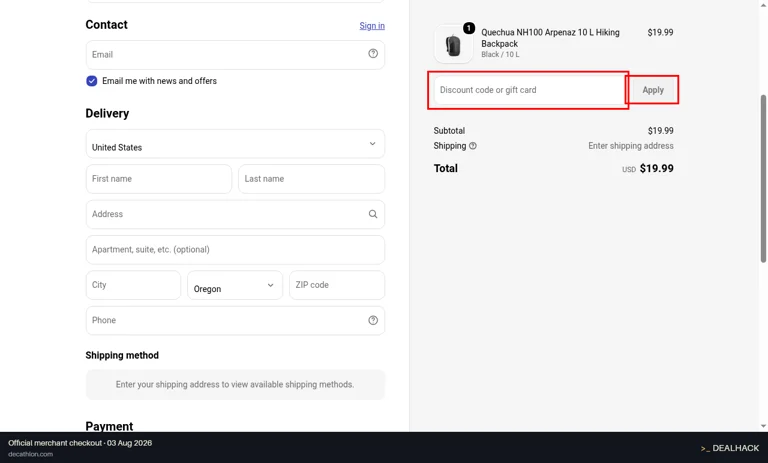Click the Contact heading

tap(106, 25)
